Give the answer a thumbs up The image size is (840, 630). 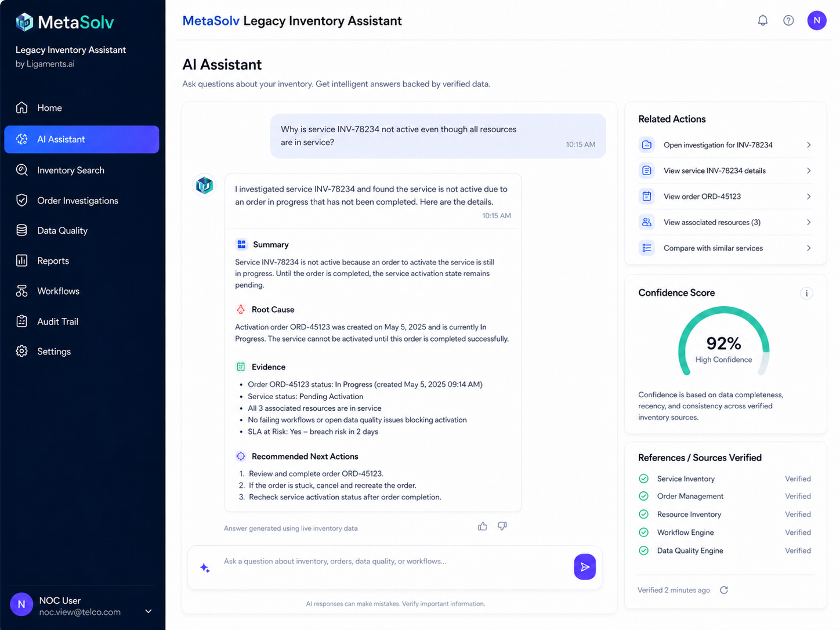coord(483,526)
